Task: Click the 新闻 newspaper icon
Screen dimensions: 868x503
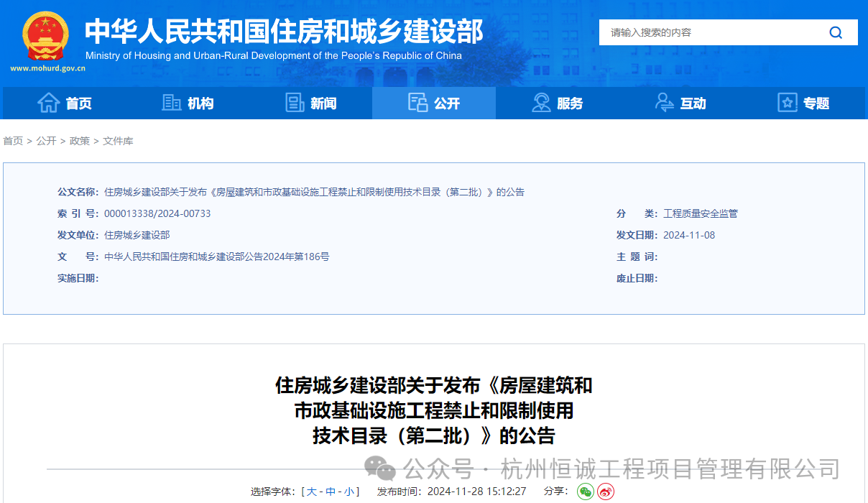Action: 295,103
